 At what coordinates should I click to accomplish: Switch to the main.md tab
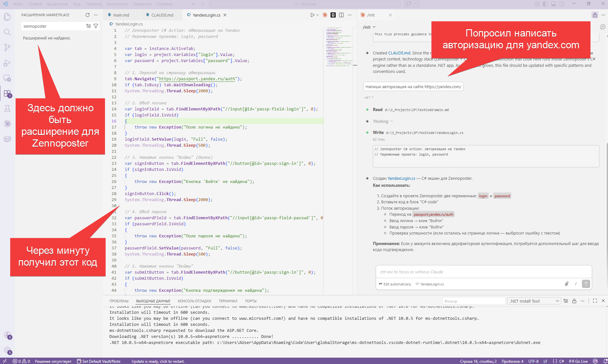click(x=121, y=15)
